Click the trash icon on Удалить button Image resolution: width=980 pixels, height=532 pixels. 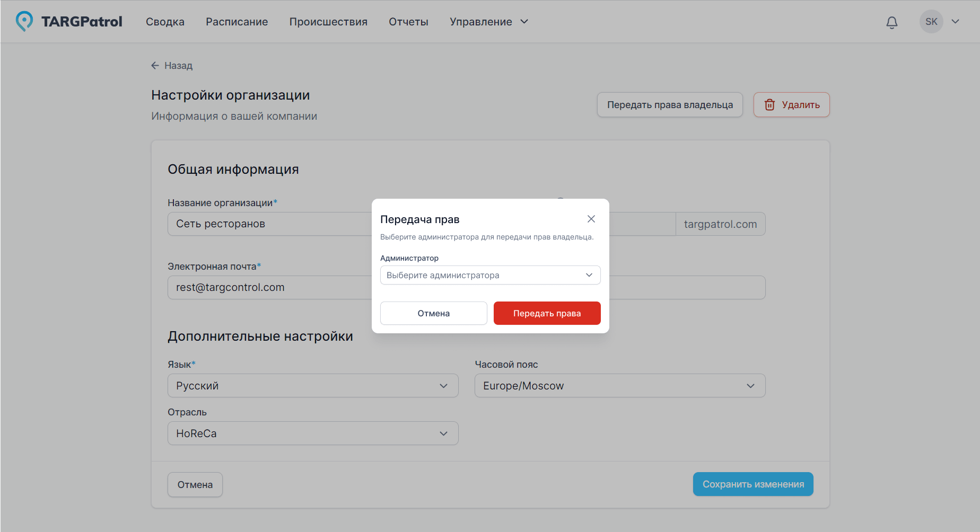(x=769, y=105)
